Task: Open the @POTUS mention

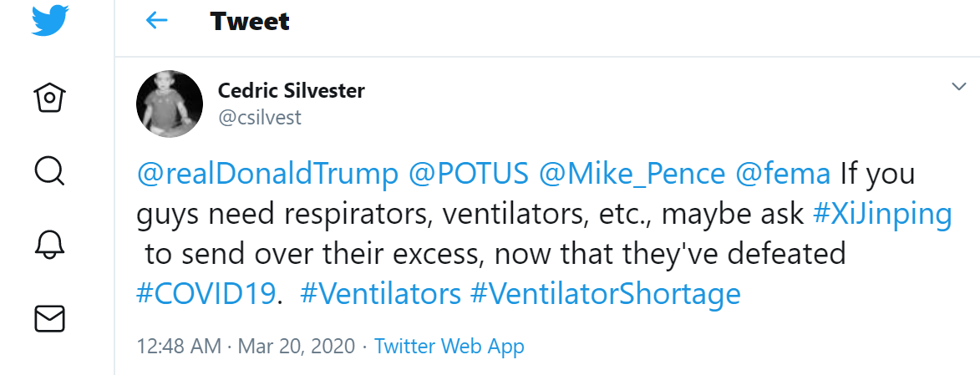Action: 468,174
